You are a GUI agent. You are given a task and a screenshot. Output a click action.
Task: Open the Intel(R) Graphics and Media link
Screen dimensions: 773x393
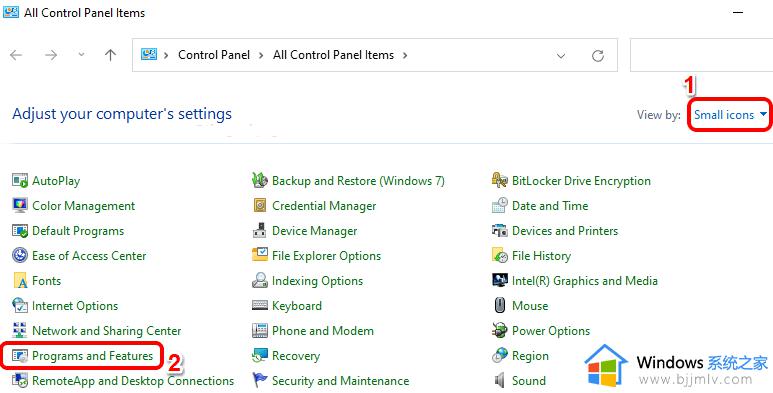point(585,281)
